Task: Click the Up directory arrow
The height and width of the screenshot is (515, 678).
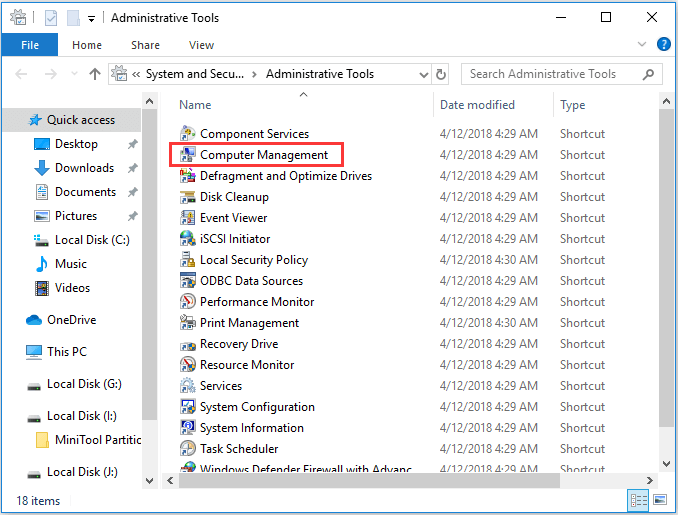Action: click(x=95, y=74)
